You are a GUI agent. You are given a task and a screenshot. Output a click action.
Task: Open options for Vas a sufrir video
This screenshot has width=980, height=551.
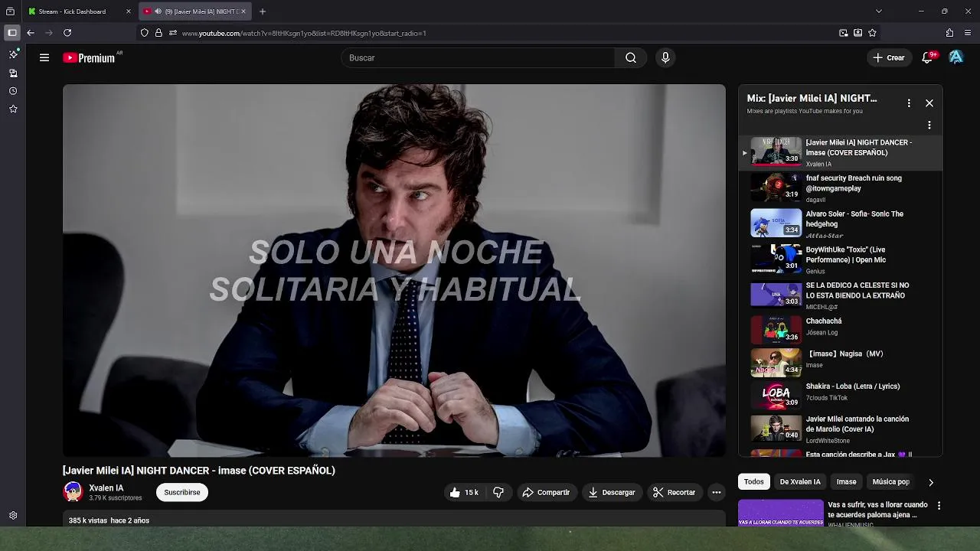coord(939,505)
